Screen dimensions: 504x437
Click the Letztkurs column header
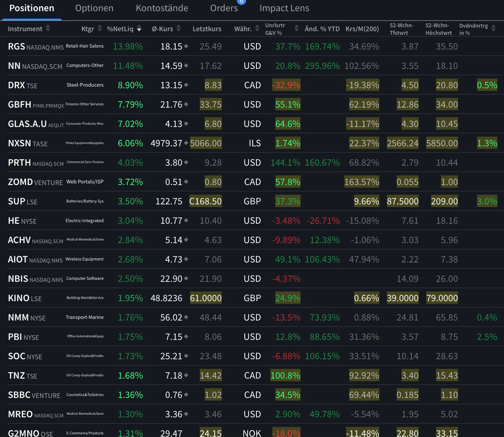click(207, 29)
